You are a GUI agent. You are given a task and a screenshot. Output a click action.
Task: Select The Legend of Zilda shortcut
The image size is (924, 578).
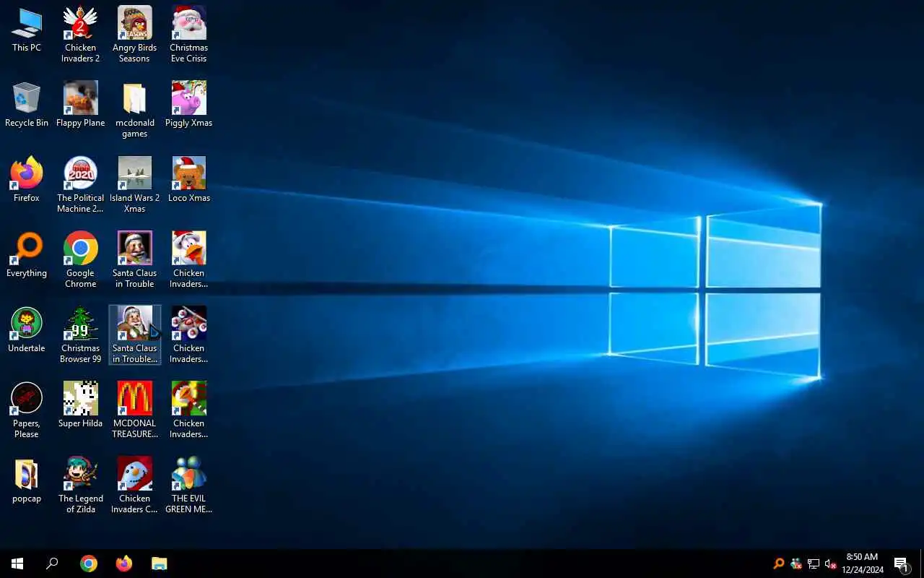point(80,485)
